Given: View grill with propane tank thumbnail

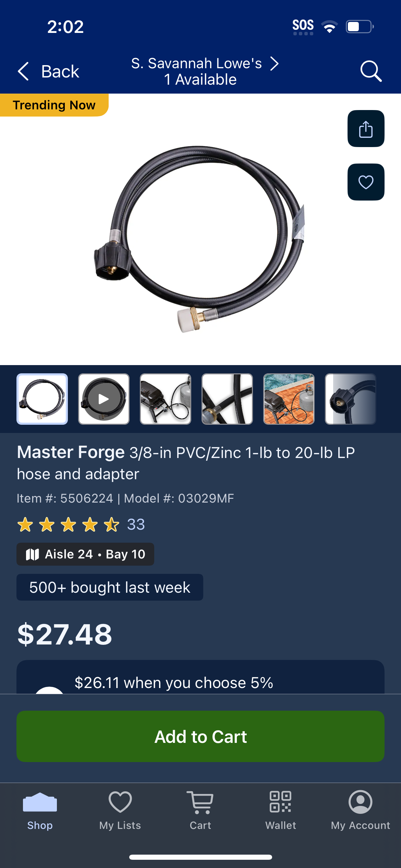Looking at the screenshot, I should [166, 399].
